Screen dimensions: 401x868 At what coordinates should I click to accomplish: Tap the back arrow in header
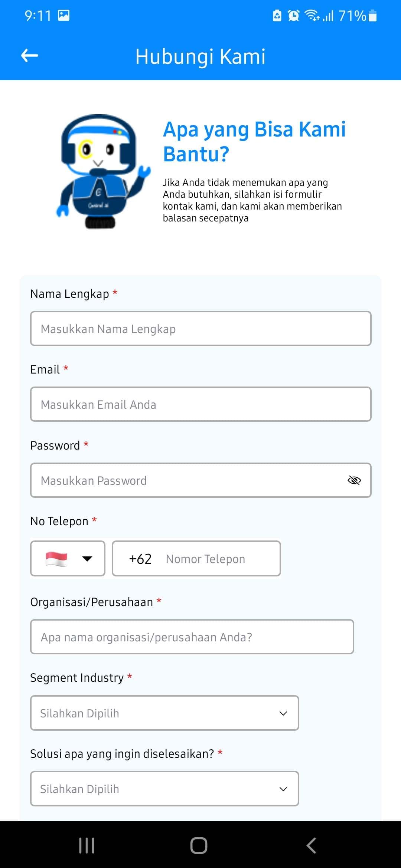point(30,56)
